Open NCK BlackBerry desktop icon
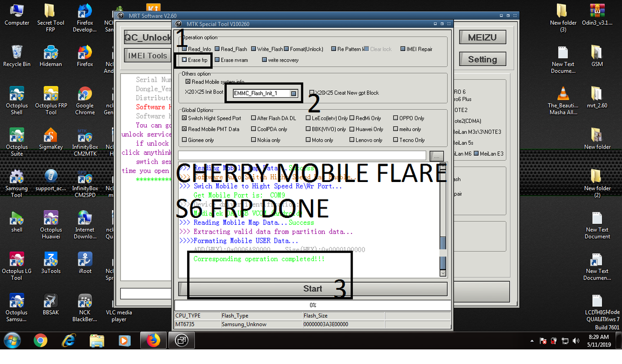This screenshot has height=364, width=622. (85, 308)
